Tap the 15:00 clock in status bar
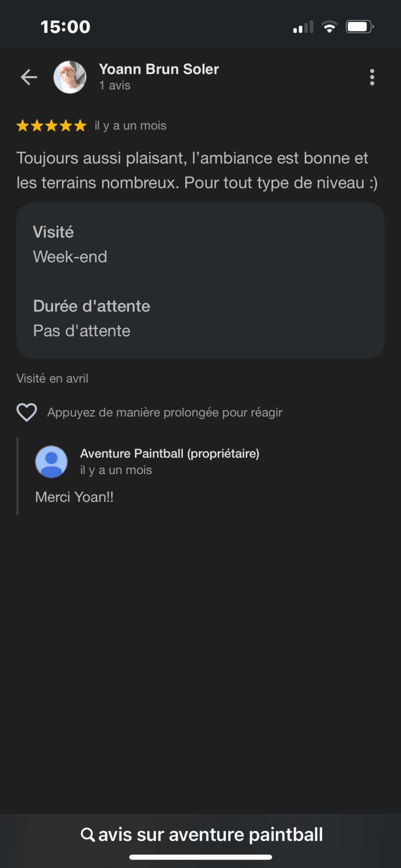This screenshot has width=401, height=868. click(65, 27)
